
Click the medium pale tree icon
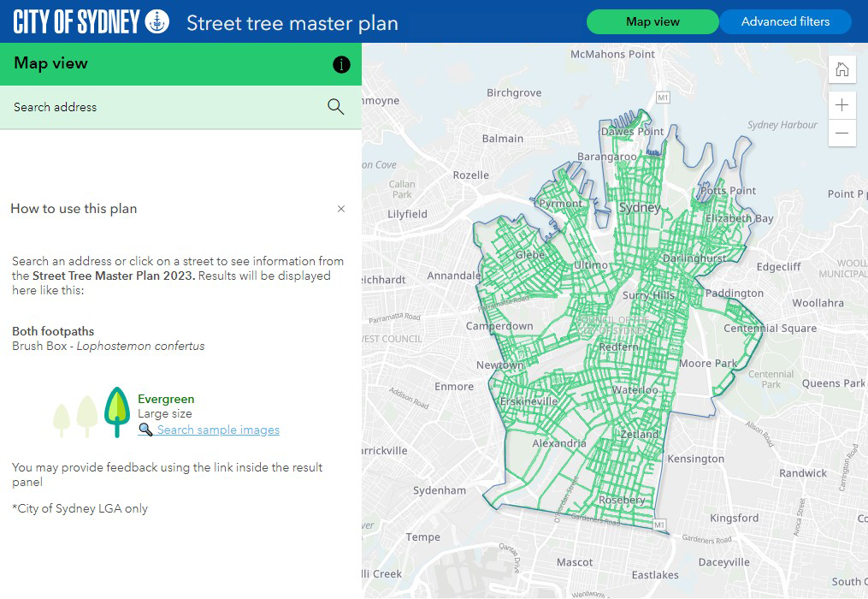87,416
